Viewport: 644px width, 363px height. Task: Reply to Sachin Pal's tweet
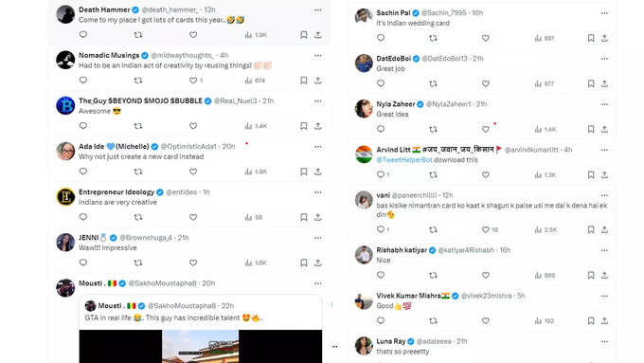coord(381,38)
